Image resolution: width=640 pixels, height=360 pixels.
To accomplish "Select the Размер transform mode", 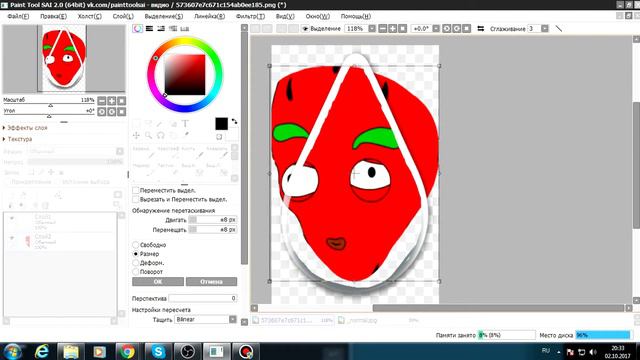I will click(x=136, y=254).
